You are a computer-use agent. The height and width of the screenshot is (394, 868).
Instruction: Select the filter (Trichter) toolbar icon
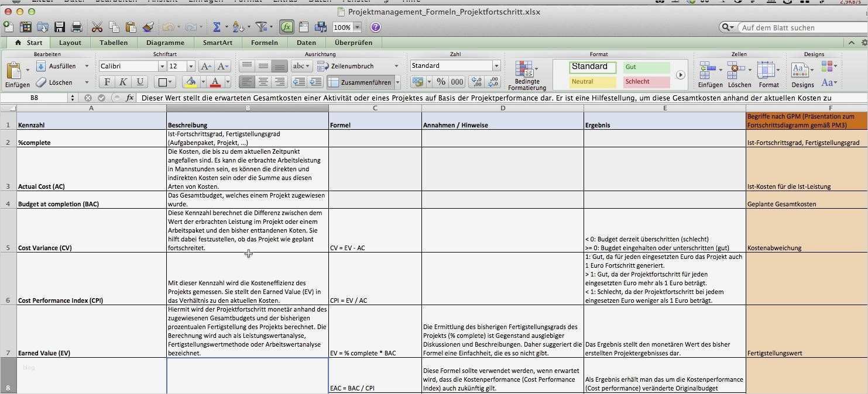(262, 27)
